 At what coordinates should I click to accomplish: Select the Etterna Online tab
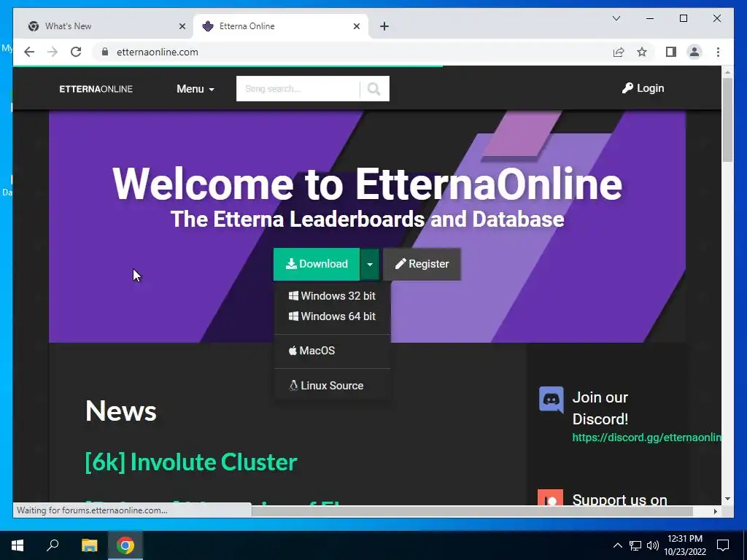(280, 26)
